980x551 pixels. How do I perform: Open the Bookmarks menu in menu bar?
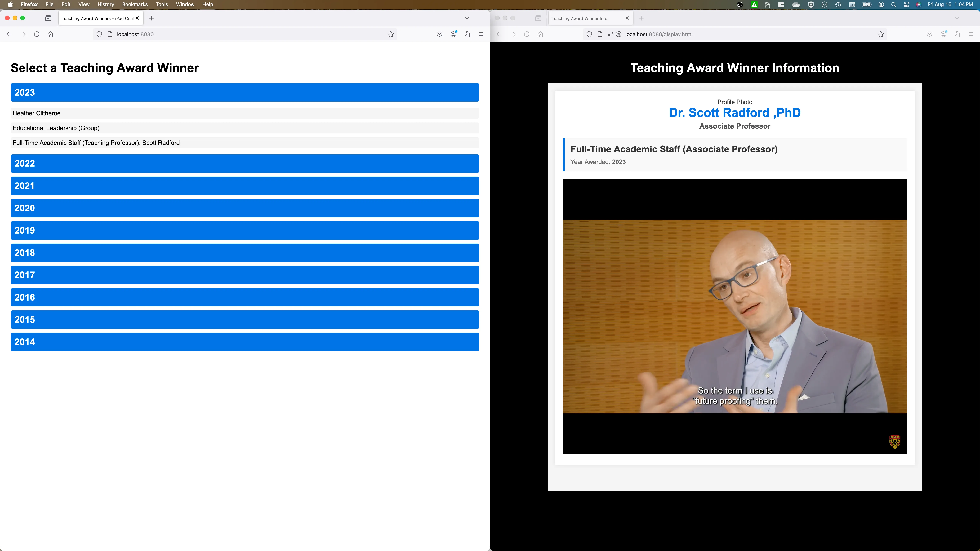135,5
